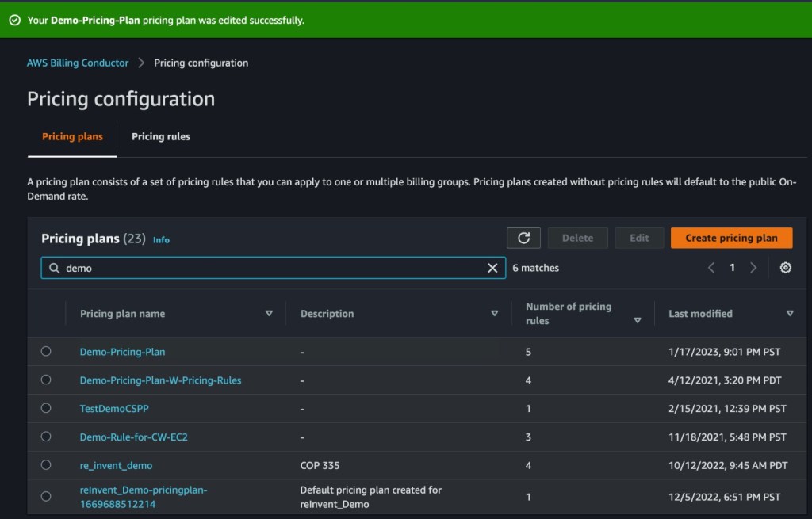812x519 pixels.
Task: Sort by Description column arrow
Action: click(495, 314)
